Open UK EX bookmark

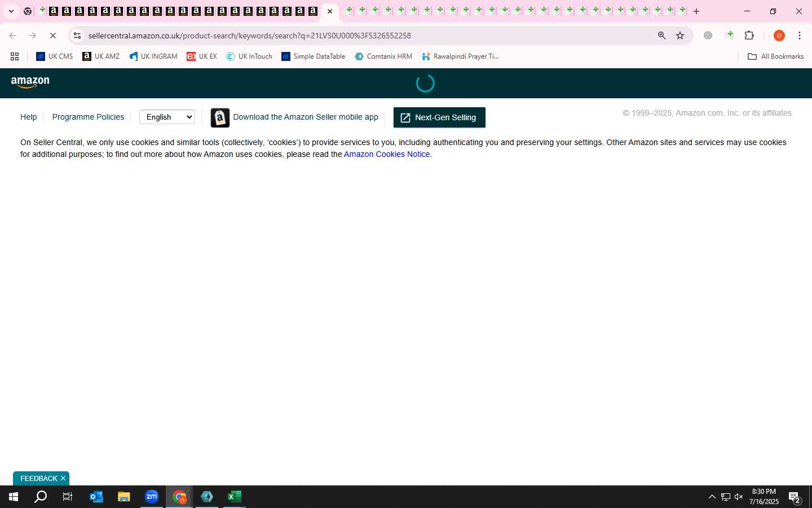202,56
